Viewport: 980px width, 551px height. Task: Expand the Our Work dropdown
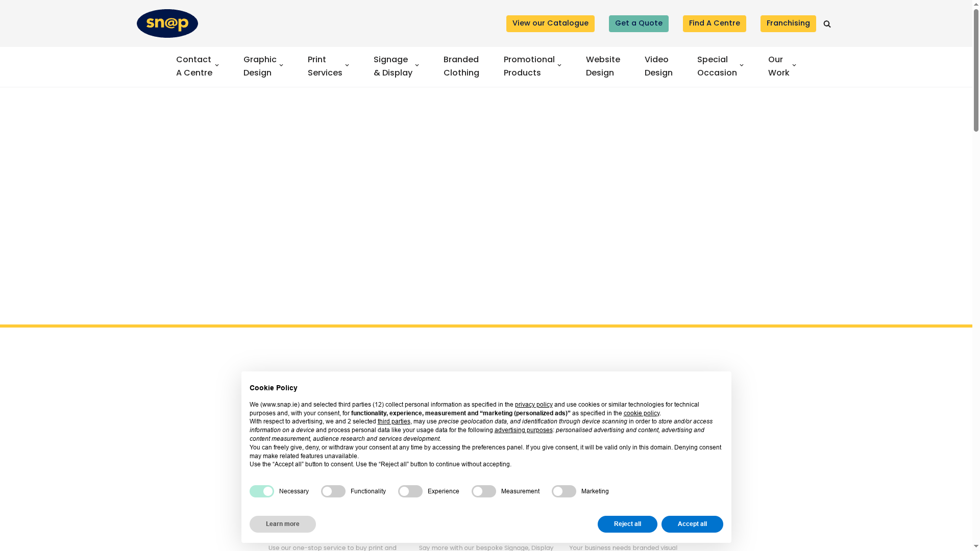(794, 66)
